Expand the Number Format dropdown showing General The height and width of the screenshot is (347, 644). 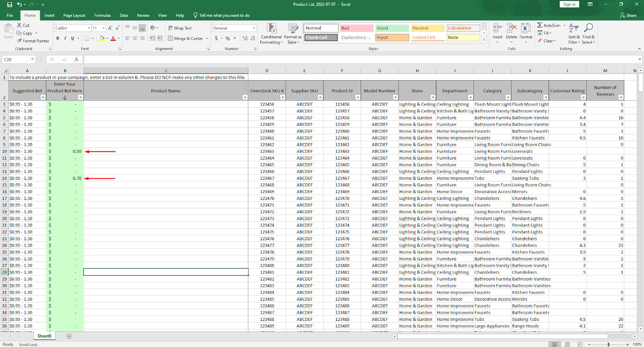click(x=254, y=28)
